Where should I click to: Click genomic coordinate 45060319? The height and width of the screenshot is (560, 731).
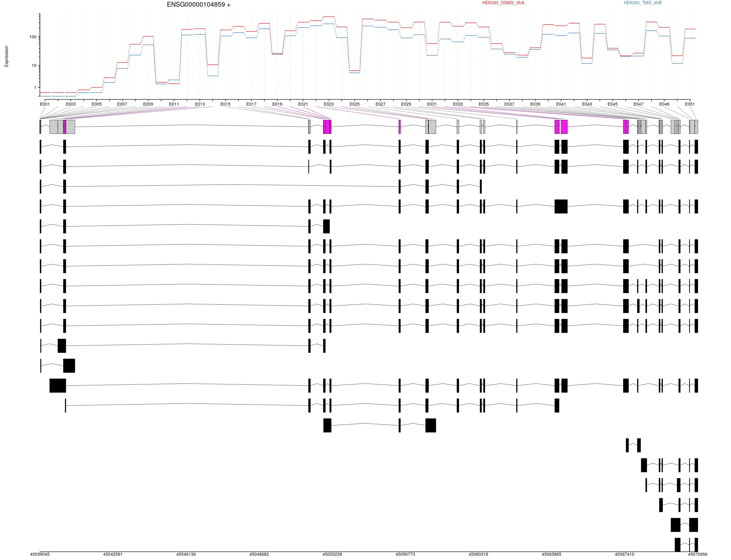coord(479,554)
